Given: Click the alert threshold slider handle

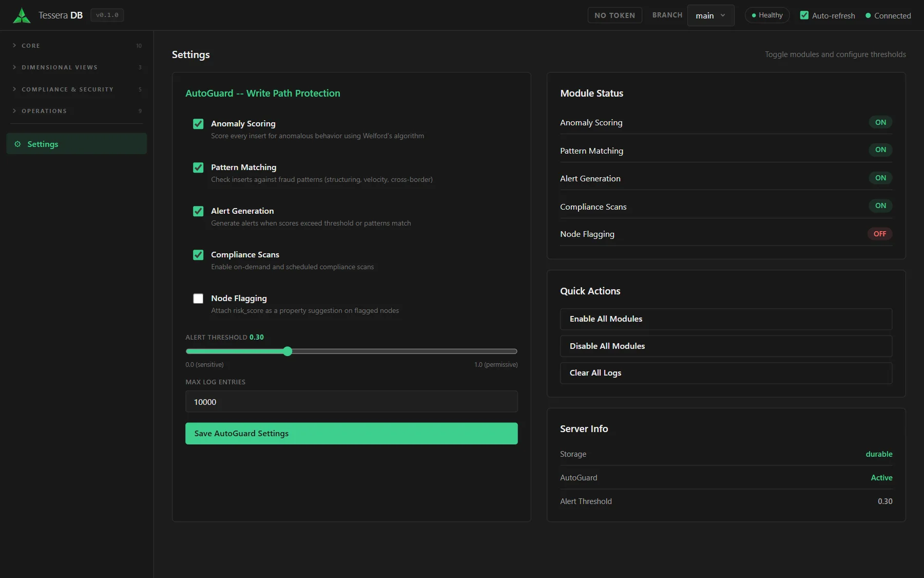Looking at the screenshot, I should 287,351.
